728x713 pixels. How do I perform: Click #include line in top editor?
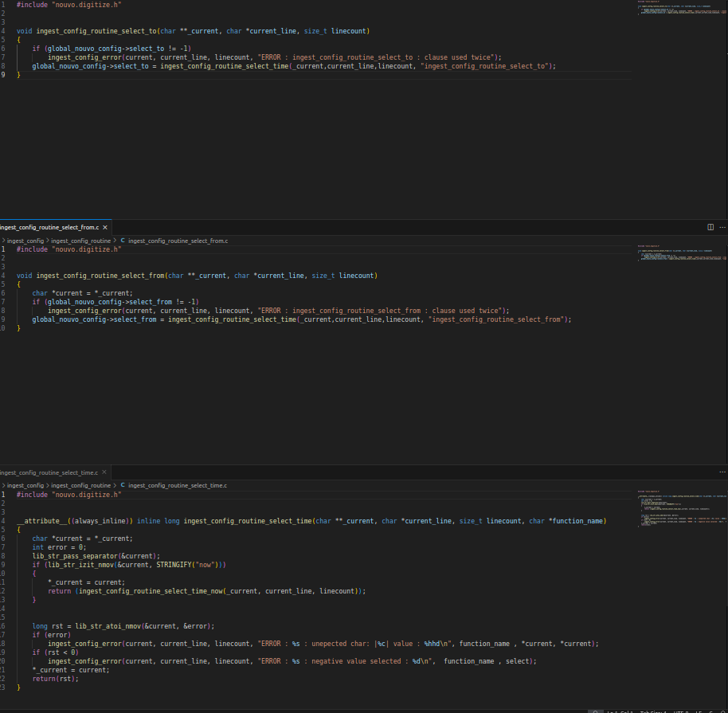tap(69, 5)
